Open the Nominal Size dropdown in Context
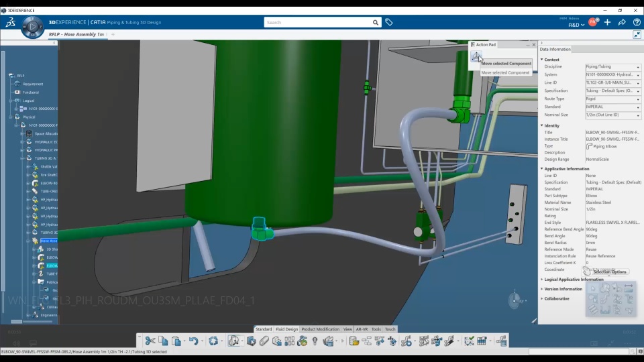Image resolution: width=644 pixels, height=362 pixels. click(612, 115)
